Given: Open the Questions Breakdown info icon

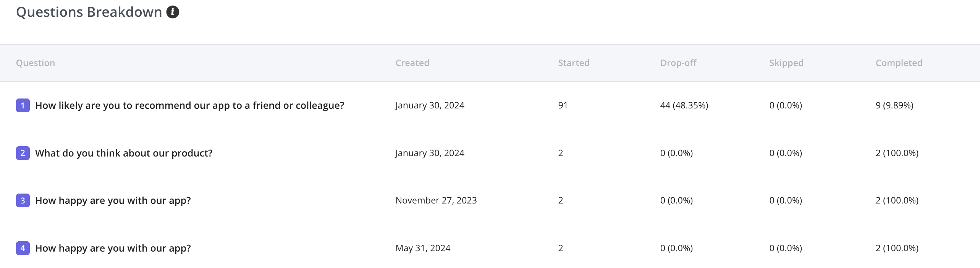Looking at the screenshot, I should tap(173, 12).
